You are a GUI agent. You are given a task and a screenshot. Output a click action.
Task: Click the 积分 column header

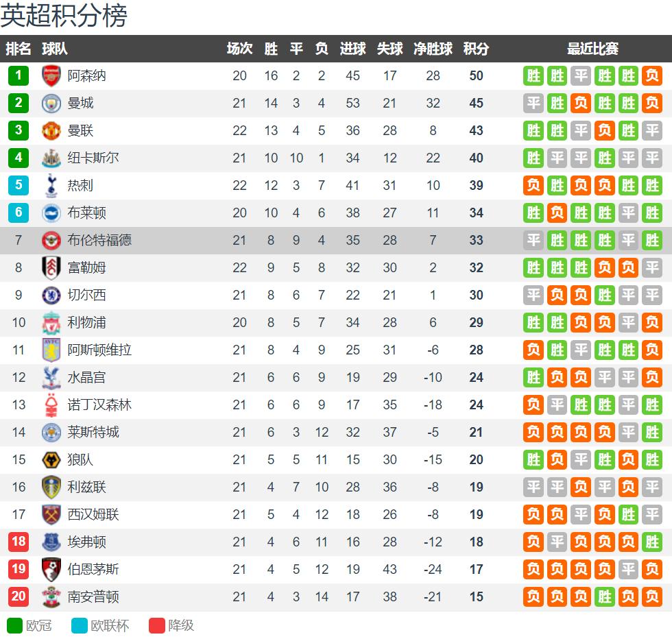pos(476,49)
